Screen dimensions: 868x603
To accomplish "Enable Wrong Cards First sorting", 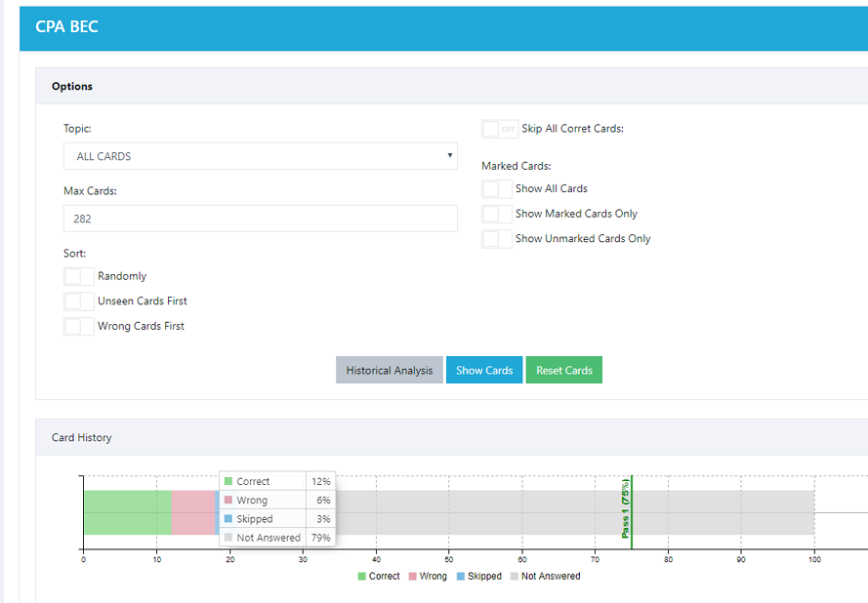I will tap(79, 327).
